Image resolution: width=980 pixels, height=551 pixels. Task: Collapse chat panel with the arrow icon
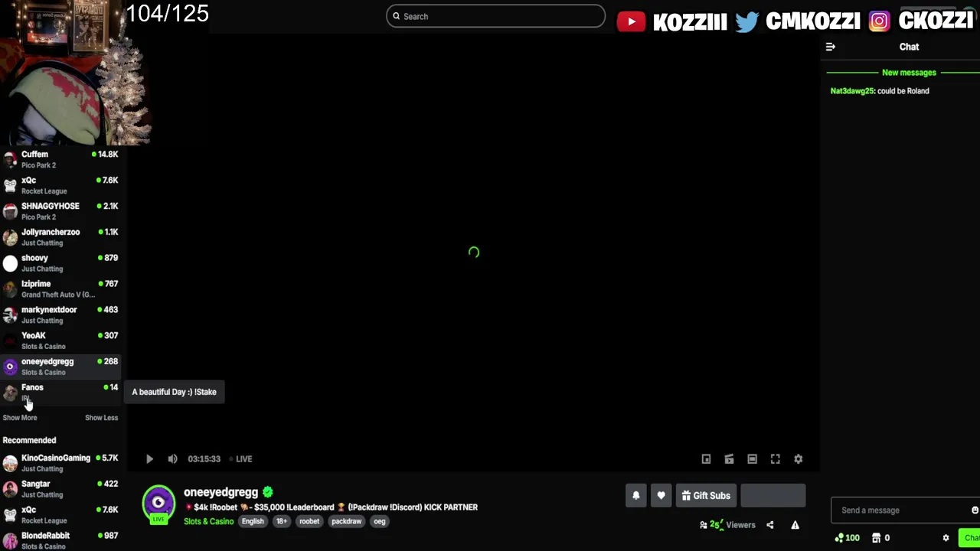(x=830, y=47)
